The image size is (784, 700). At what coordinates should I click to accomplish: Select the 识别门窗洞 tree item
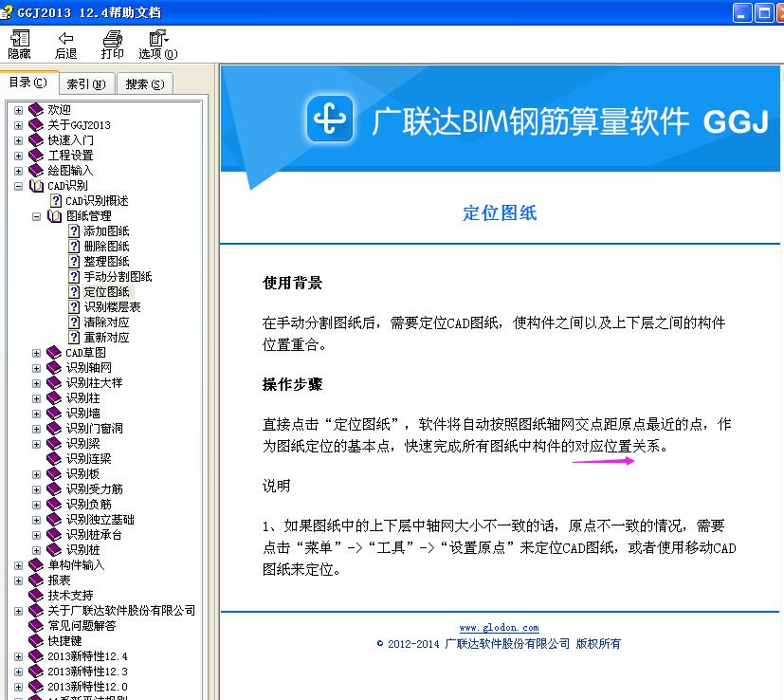point(95,429)
